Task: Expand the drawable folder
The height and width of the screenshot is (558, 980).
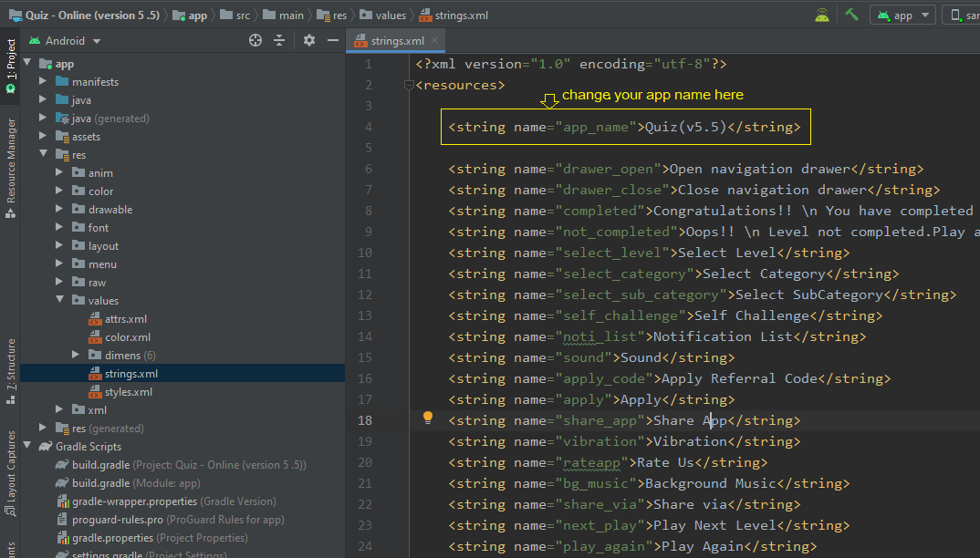Action: click(x=59, y=209)
